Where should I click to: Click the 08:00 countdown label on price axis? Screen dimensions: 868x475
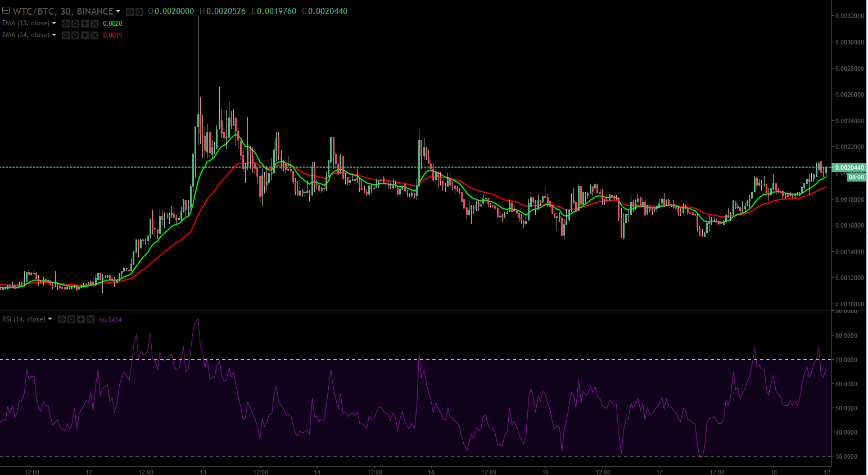[x=856, y=177]
